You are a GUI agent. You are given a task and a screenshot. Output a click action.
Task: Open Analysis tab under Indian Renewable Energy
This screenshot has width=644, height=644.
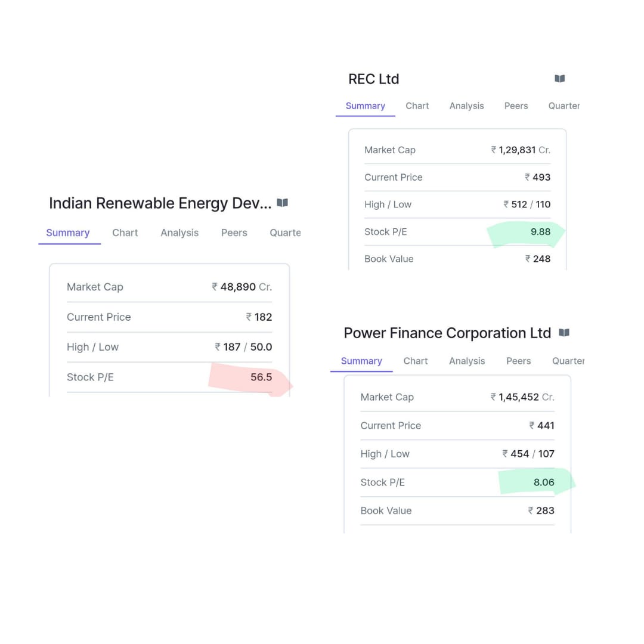179,233
